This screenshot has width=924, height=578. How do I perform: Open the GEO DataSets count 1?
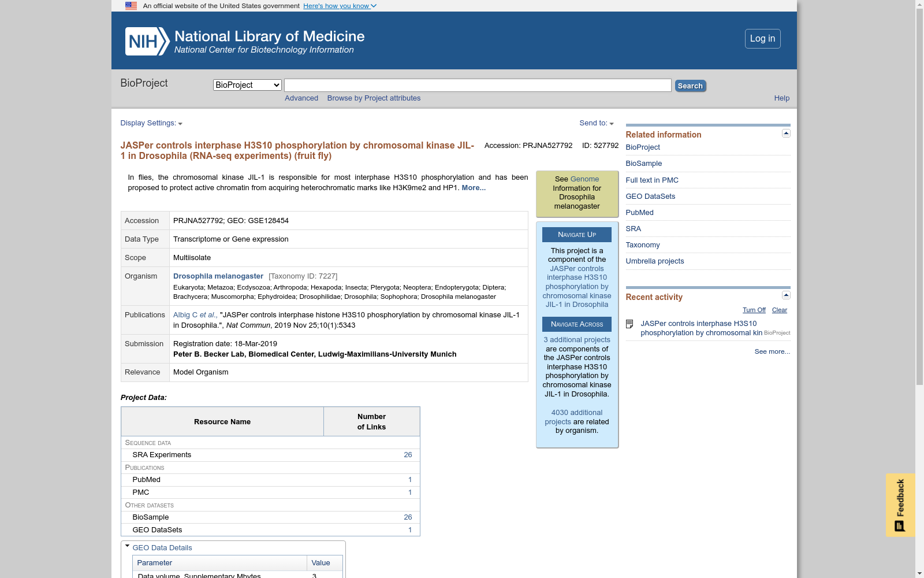coord(410,530)
